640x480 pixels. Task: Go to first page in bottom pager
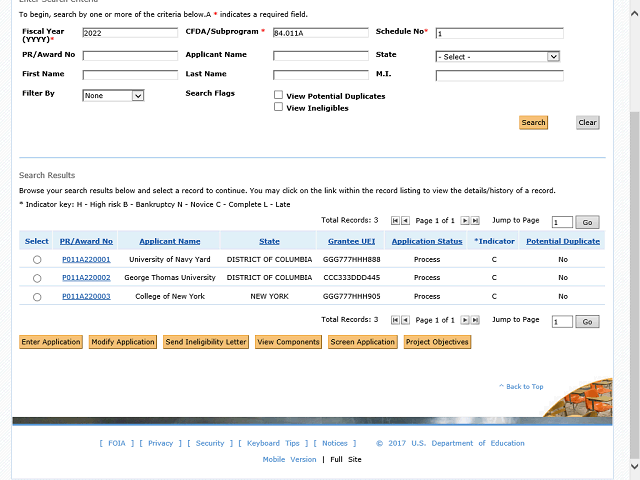[x=395, y=320]
